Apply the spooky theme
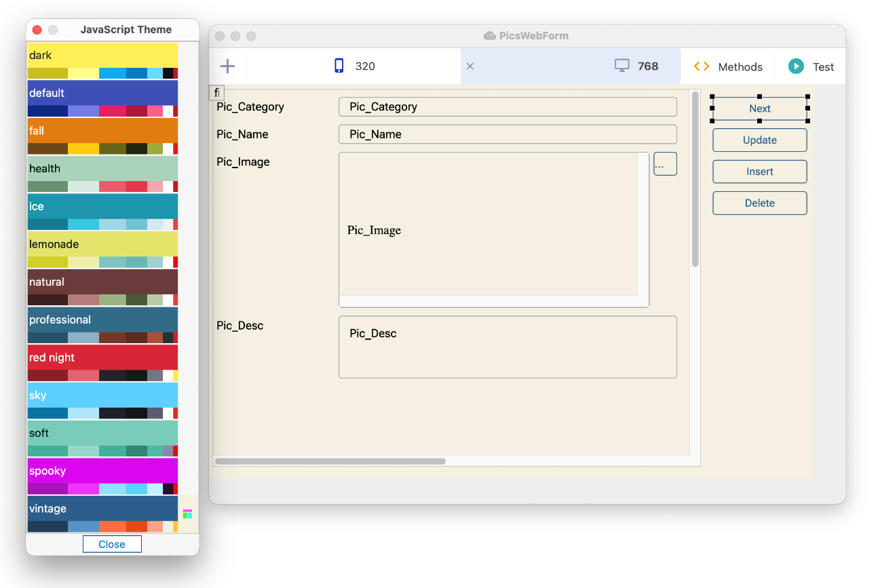The image size is (882, 588). 102,476
